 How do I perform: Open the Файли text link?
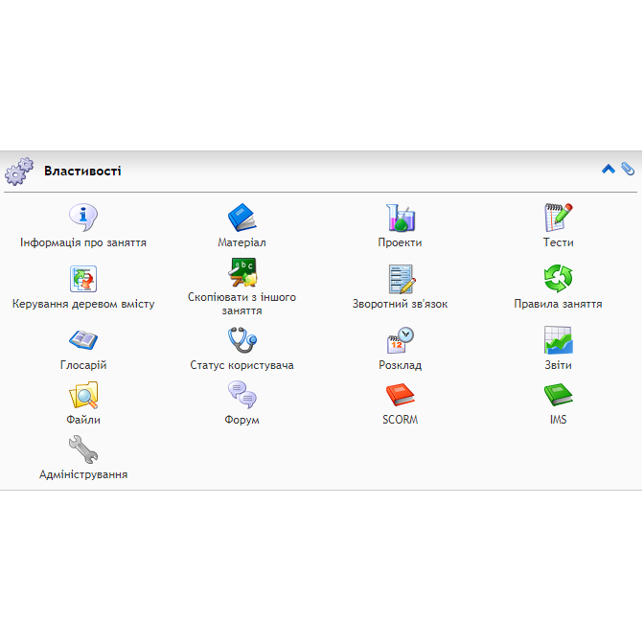(x=83, y=420)
